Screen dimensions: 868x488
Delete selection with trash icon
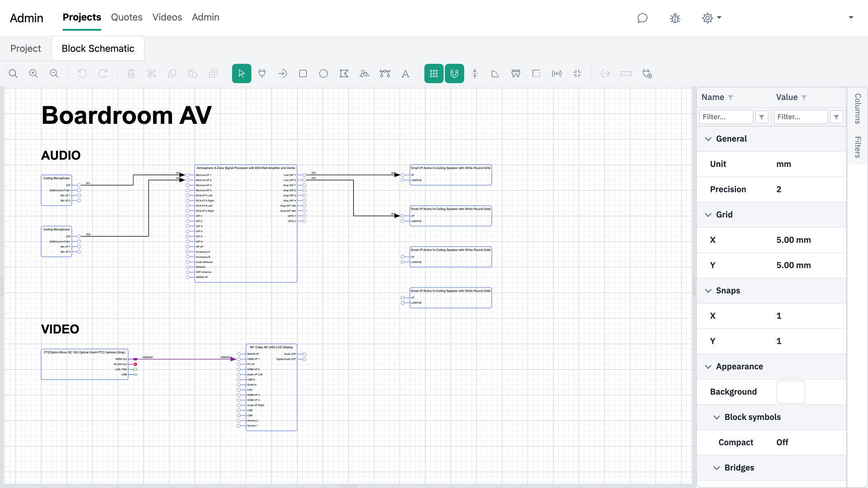(131, 74)
